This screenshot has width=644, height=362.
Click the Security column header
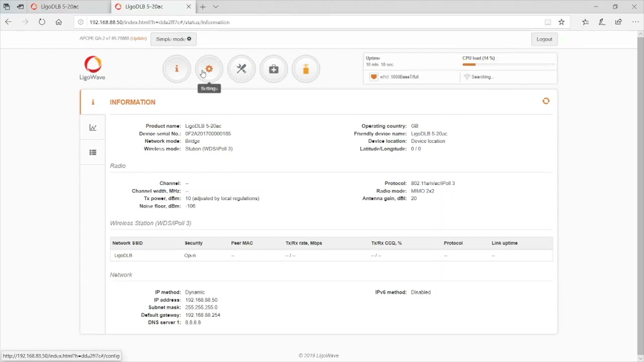(193, 243)
